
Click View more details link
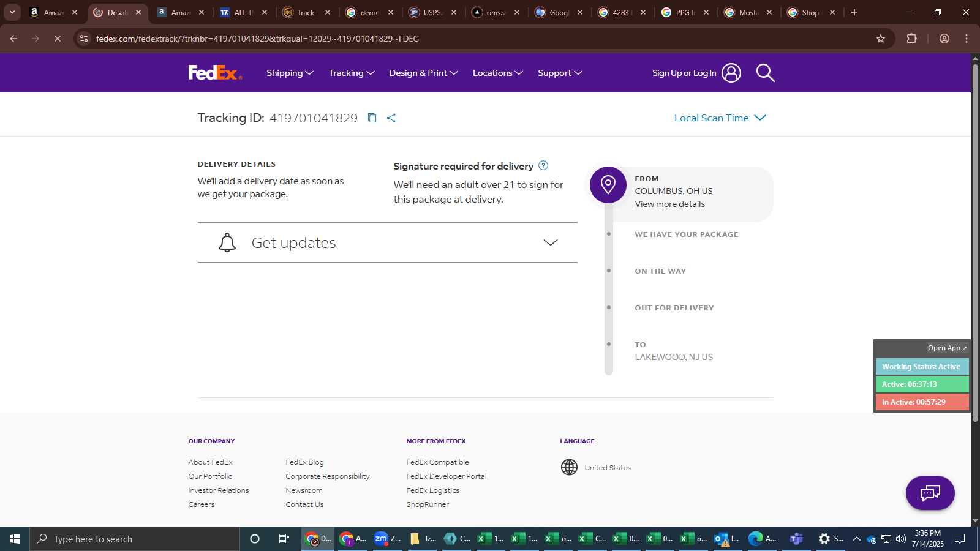pos(669,204)
